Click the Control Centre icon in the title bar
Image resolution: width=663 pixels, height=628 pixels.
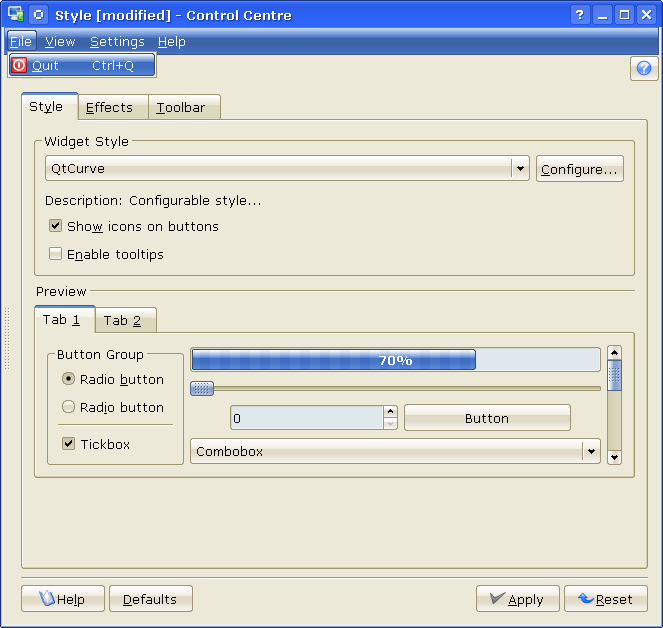[x=16, y=15]
